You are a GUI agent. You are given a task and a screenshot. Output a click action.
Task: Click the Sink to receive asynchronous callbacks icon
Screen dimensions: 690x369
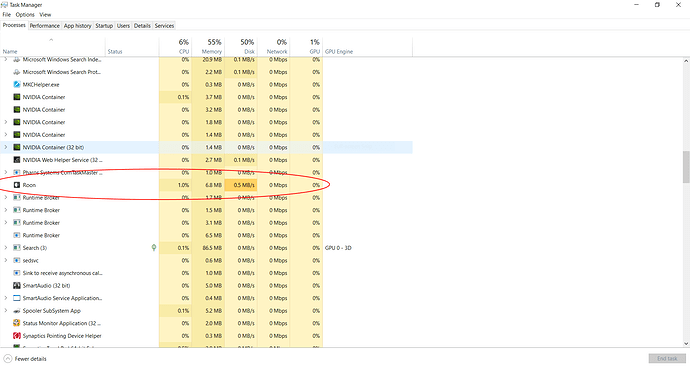pyautogui.click(x=17, y=273)
